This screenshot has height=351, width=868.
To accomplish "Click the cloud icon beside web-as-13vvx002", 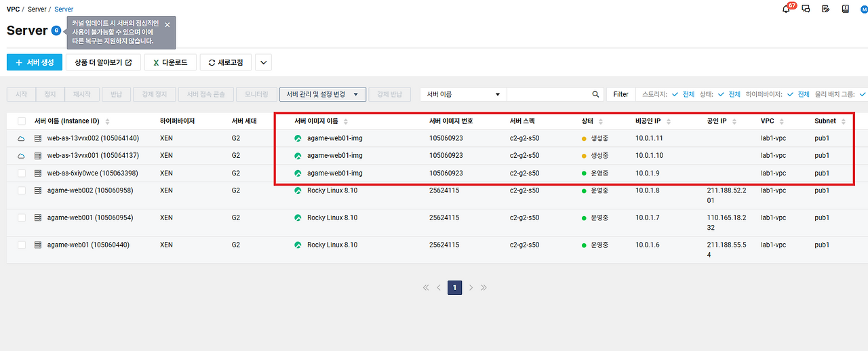I will (21, 138).
